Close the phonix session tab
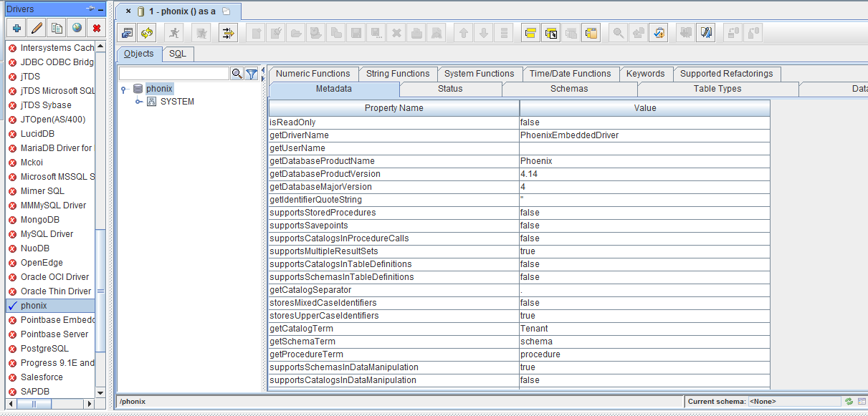868x416 pixels. (128, 11)
